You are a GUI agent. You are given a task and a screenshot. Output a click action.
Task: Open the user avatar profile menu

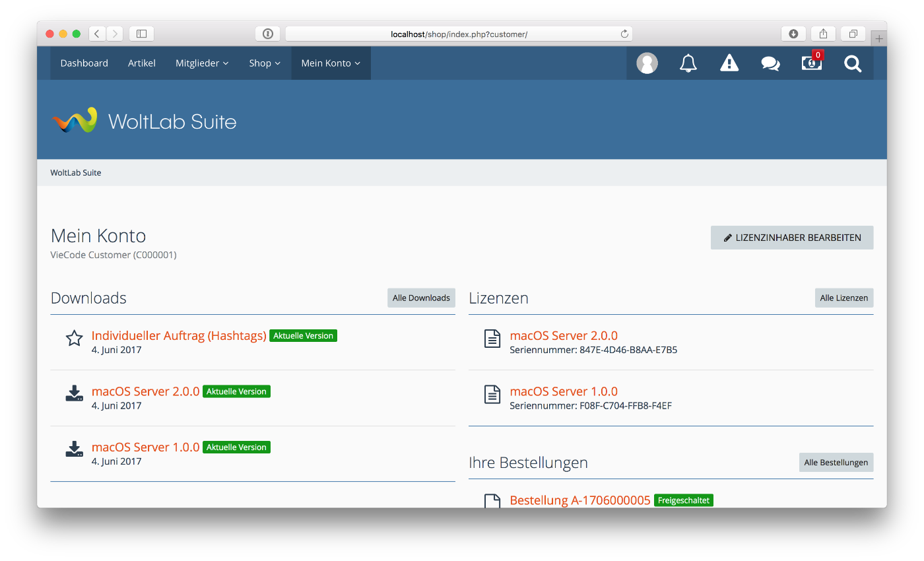point(647,63)
